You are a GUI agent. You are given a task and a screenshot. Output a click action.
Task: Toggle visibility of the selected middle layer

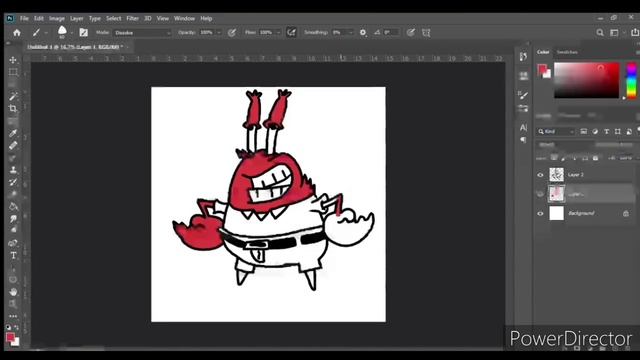(x=540, y=194)
